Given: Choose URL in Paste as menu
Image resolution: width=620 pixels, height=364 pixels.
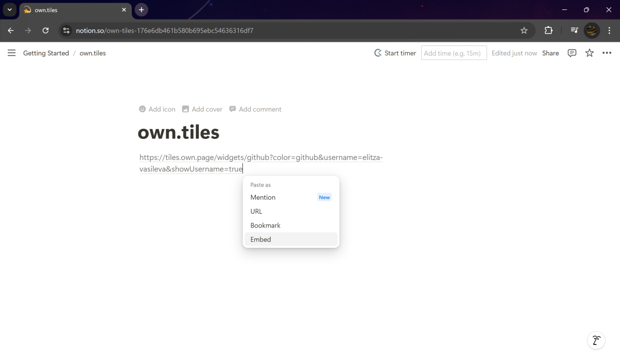Looking at the screenshot, I should pos(291,211).
